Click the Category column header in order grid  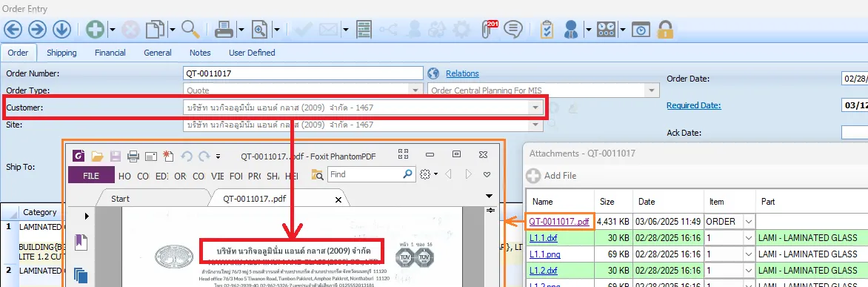[x=40, y=212]
